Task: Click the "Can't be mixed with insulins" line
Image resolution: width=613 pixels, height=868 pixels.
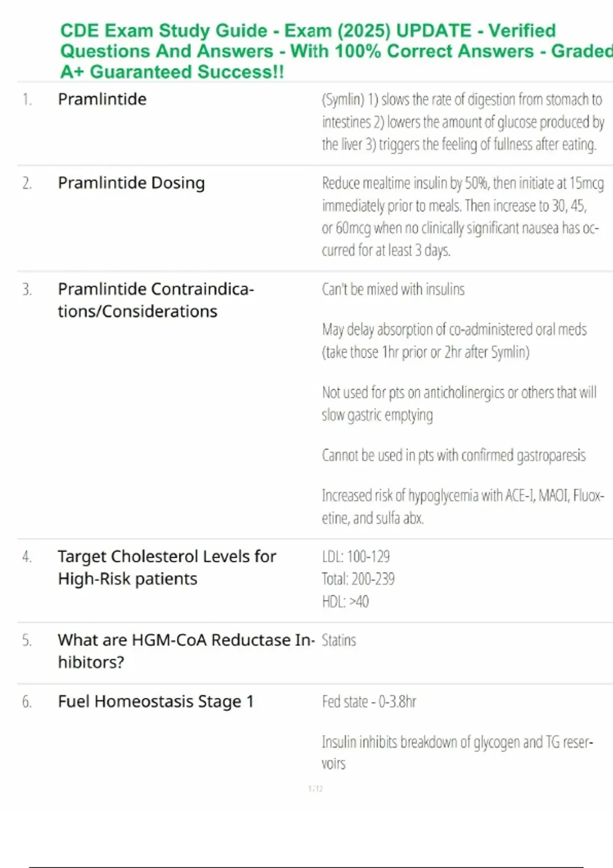Action: [x=393, y=290]
